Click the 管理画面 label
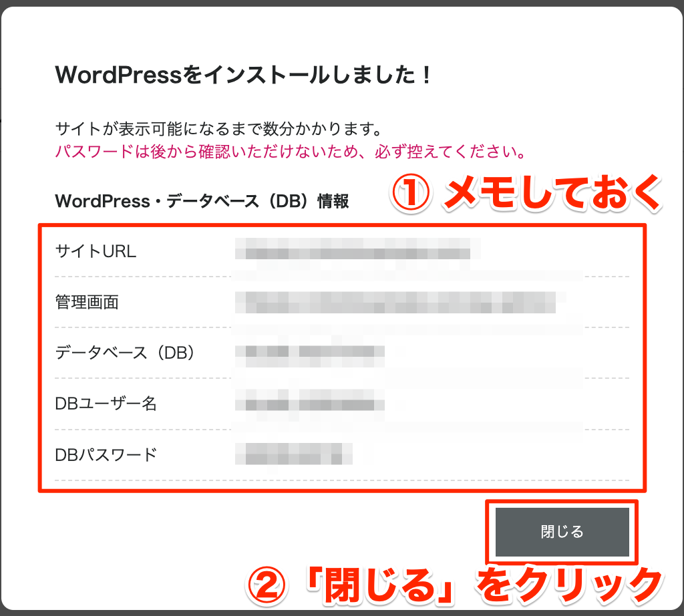The height and width of the screenshot is (616, 684). pyautogui.click(x=87, y=302)
